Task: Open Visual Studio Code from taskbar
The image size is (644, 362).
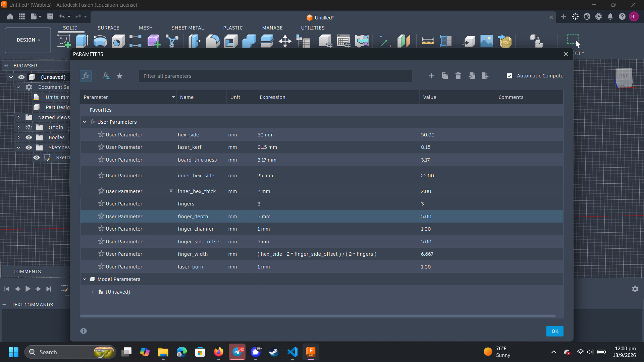Action: pos(292,352)
